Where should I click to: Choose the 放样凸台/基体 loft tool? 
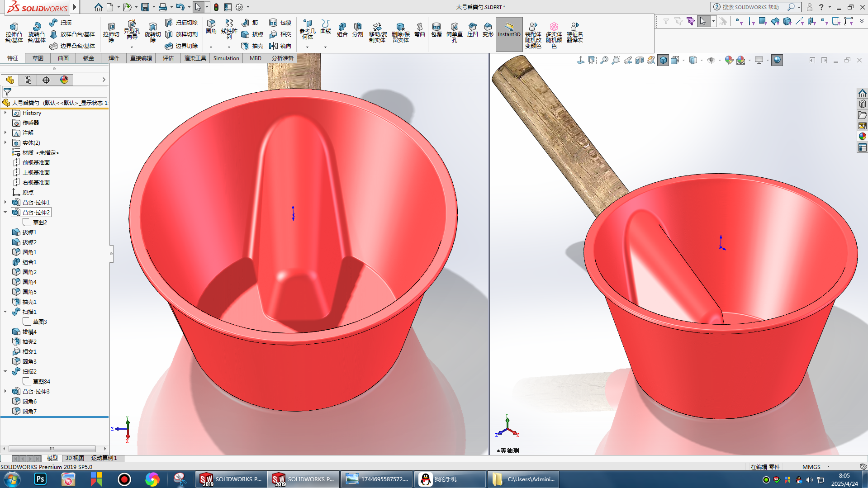pos(72,34)
